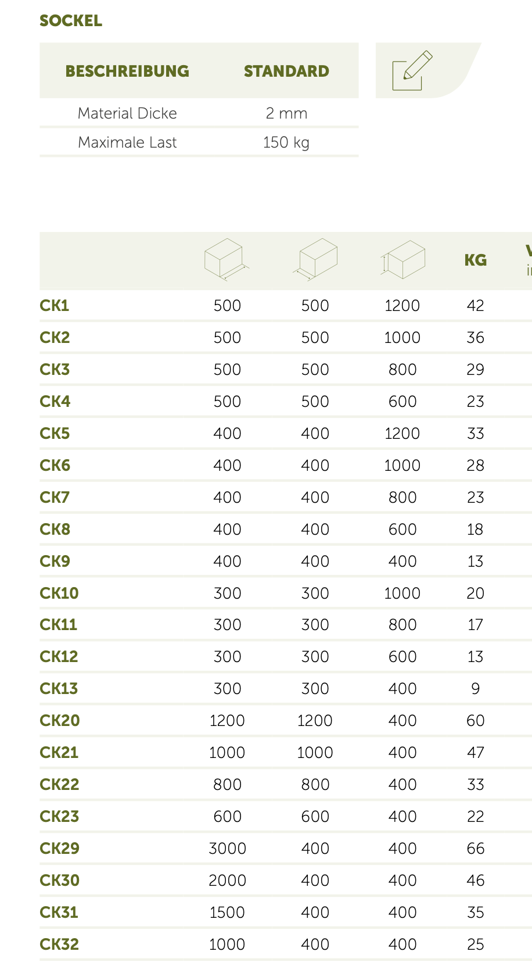Click the STANDARD column header
The height and width of the screenshot is (980, 532).
(x=286, y=71)
